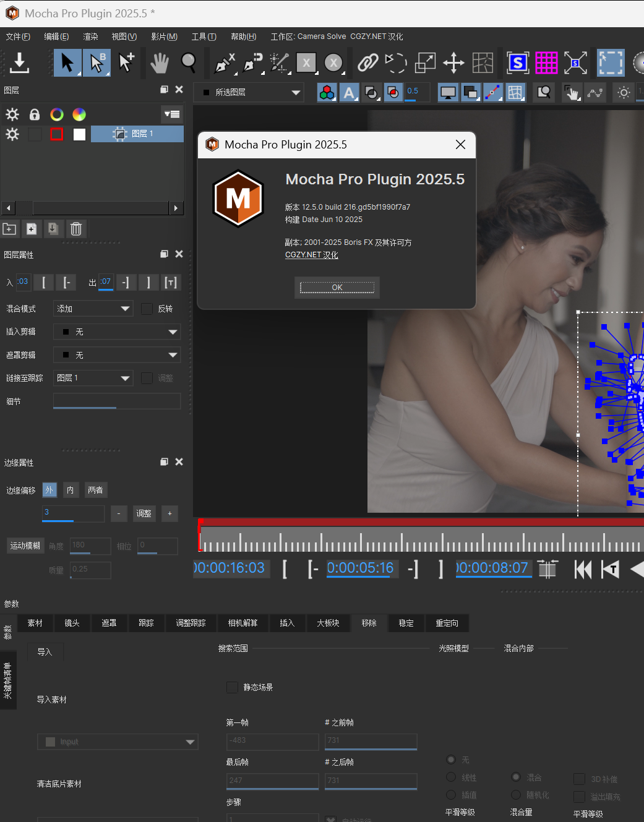
Task: Click the 调整 edge offset button
Action: pos(144,513)
